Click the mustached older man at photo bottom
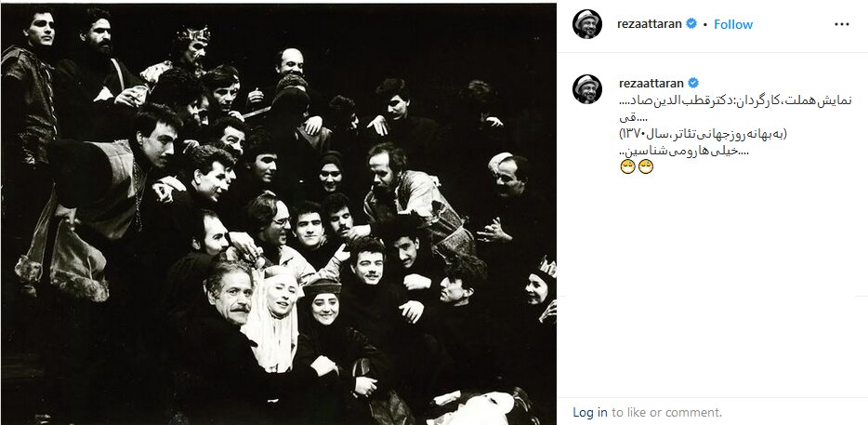868x425 pixels. pyautogui.click(x=228, y=298)
